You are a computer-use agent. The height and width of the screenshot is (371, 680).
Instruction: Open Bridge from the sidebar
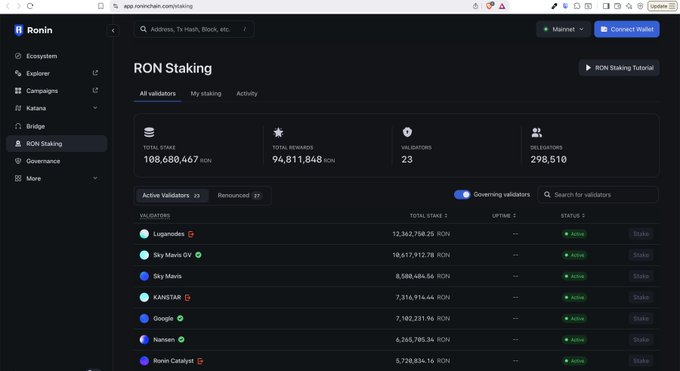(35, 126)
